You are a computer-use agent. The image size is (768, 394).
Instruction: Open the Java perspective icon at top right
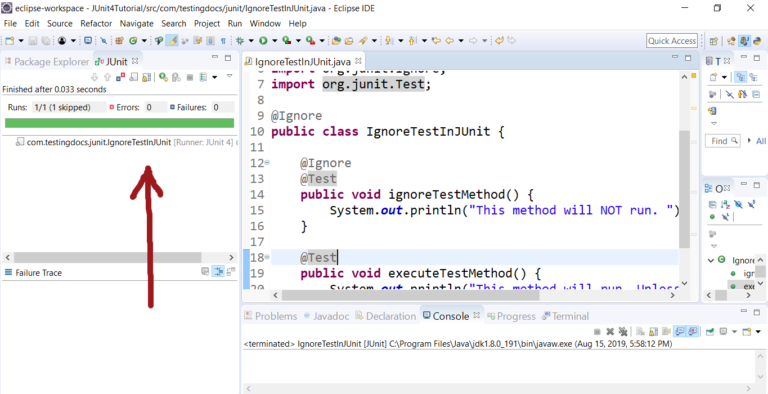click(744, 41)
